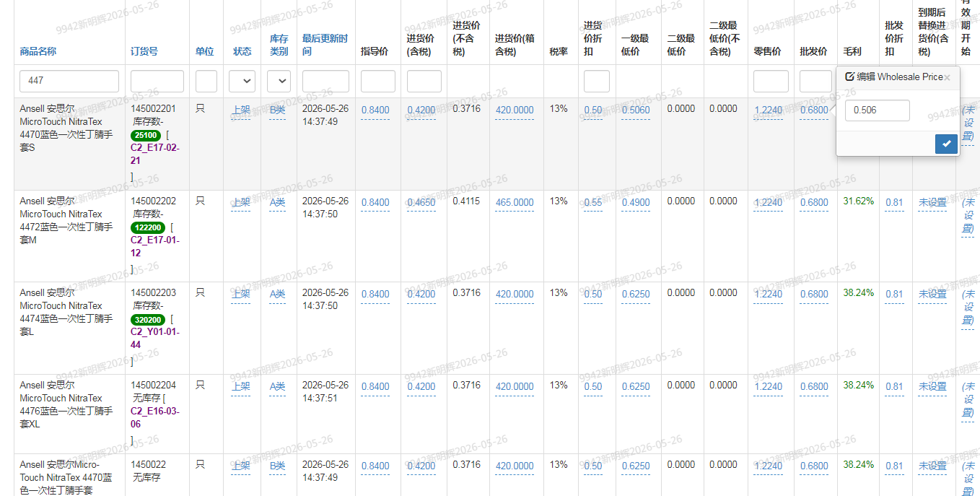
Task: Confirm the Wholesale Price edit with checkmark button
Action: pos(945,144)
